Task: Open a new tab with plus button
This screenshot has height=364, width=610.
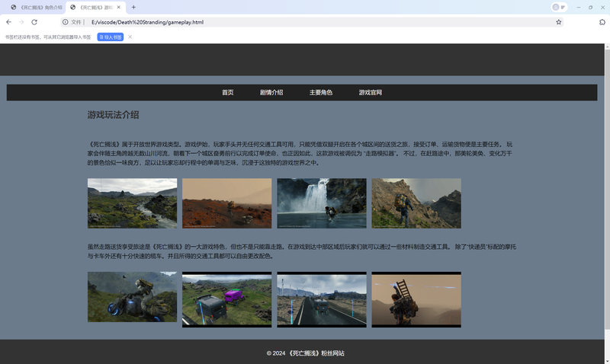Action: (133, 7)
